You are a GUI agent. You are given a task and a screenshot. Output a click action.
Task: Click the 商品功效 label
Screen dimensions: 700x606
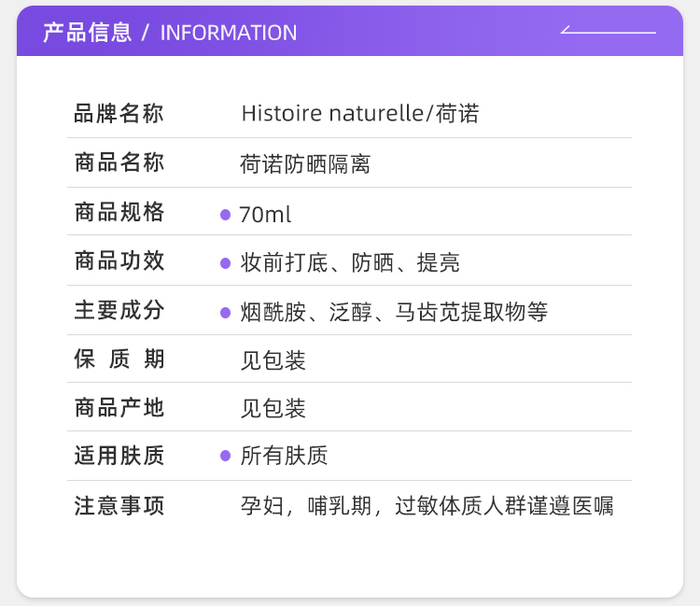tap(119, 261)
